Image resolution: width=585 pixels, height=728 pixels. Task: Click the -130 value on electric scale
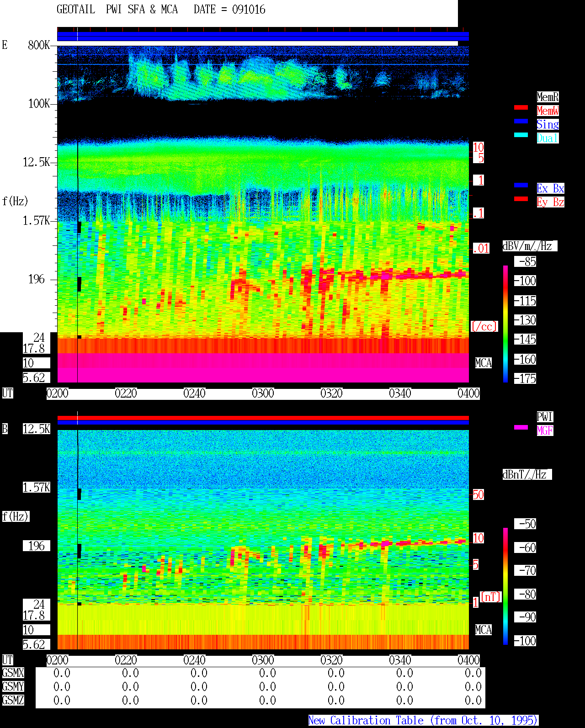tap(526, 320)
